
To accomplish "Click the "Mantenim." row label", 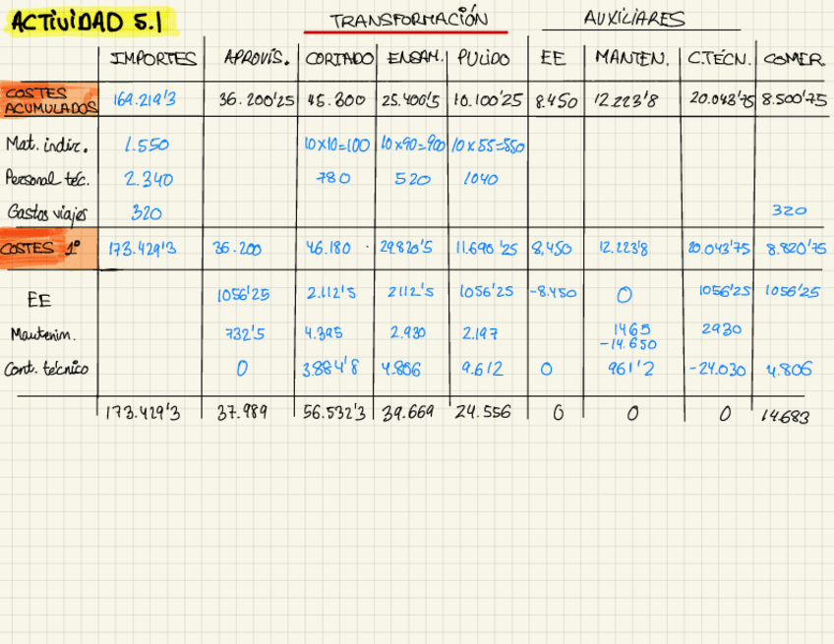I will click(x=43, y=334).
